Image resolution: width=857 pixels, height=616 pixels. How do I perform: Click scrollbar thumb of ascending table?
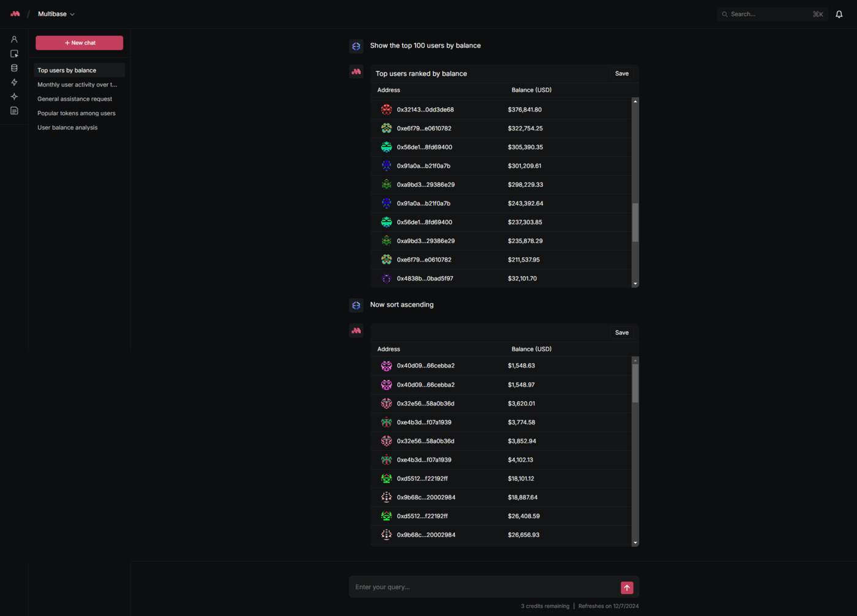tap(635, 383)
